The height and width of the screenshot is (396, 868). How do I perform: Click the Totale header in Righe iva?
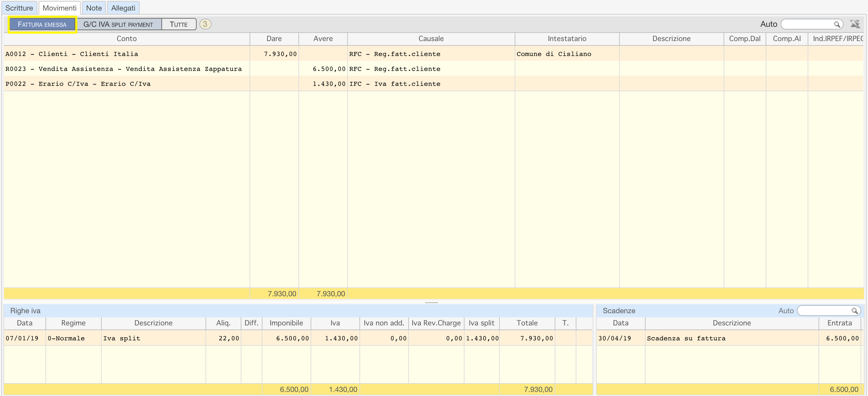527,323
